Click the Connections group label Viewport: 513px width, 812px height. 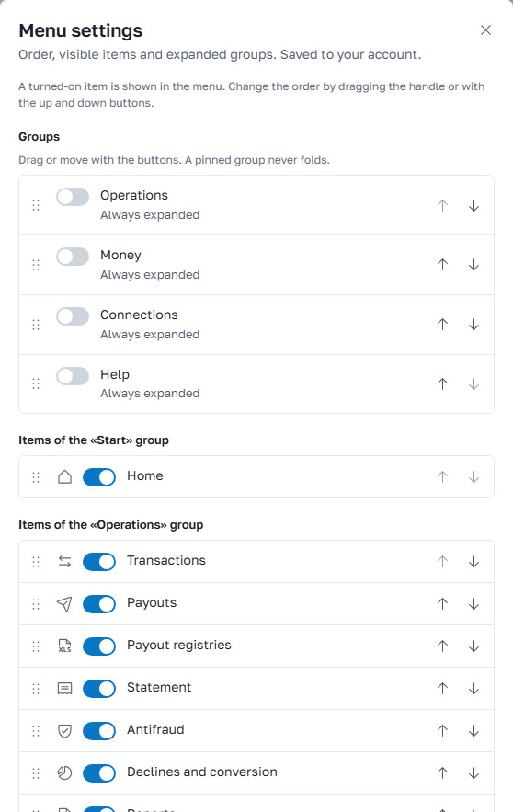(139, 315)
